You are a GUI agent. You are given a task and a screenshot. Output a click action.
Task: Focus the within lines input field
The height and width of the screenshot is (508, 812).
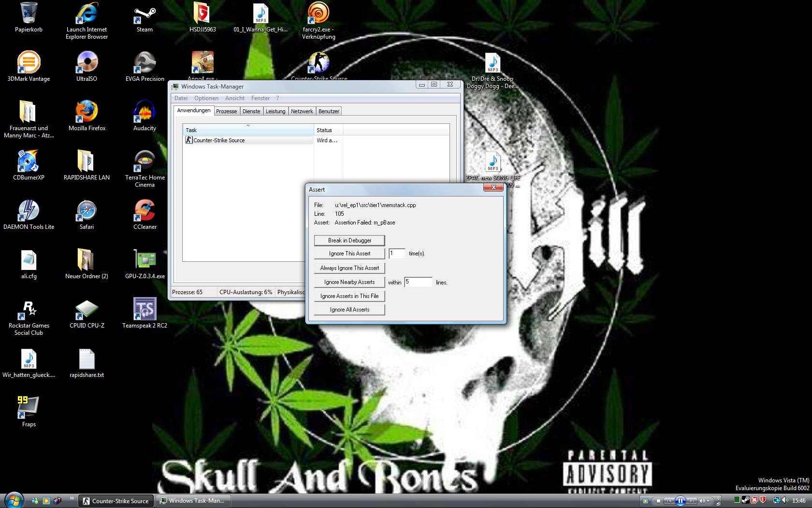point(418,282)
